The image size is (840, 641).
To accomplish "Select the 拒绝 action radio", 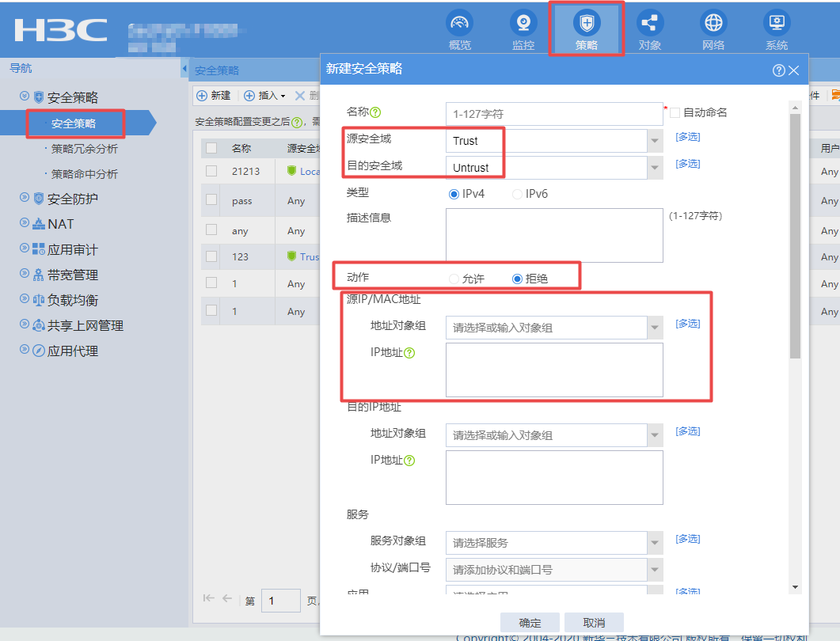I will point(517,279).
